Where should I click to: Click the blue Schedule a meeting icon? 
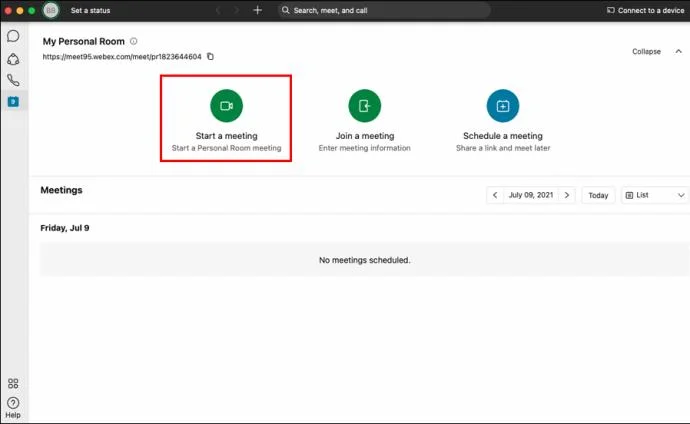coord(502,106)
